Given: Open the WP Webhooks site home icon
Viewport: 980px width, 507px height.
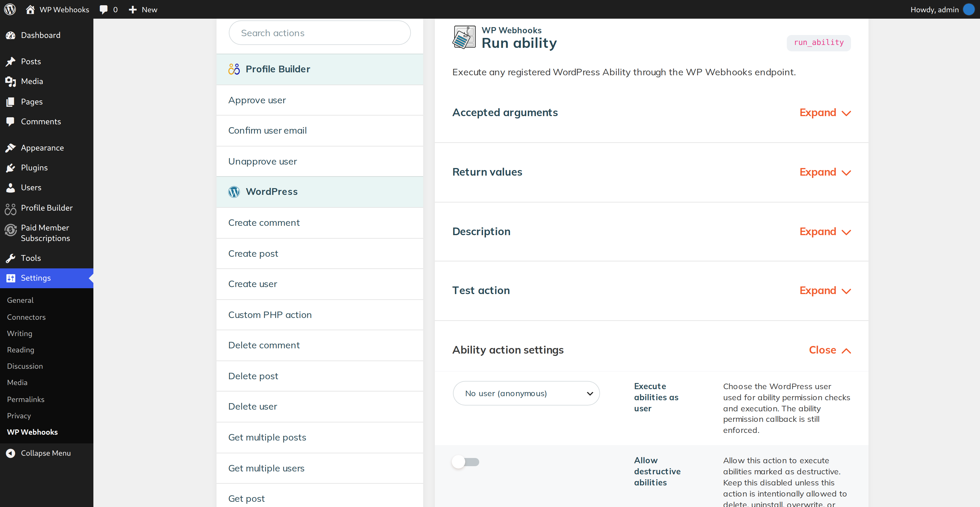Looking at the screenshot, I should click(x=30, y=9).
